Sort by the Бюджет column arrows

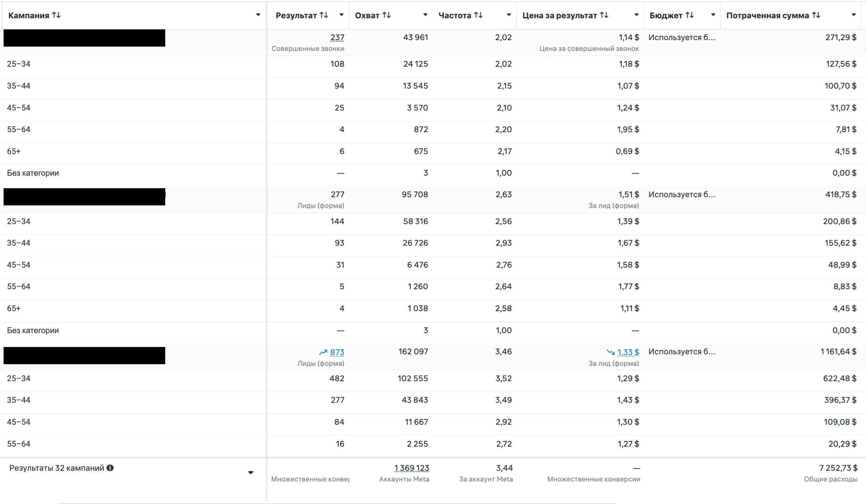pos(690,15)
